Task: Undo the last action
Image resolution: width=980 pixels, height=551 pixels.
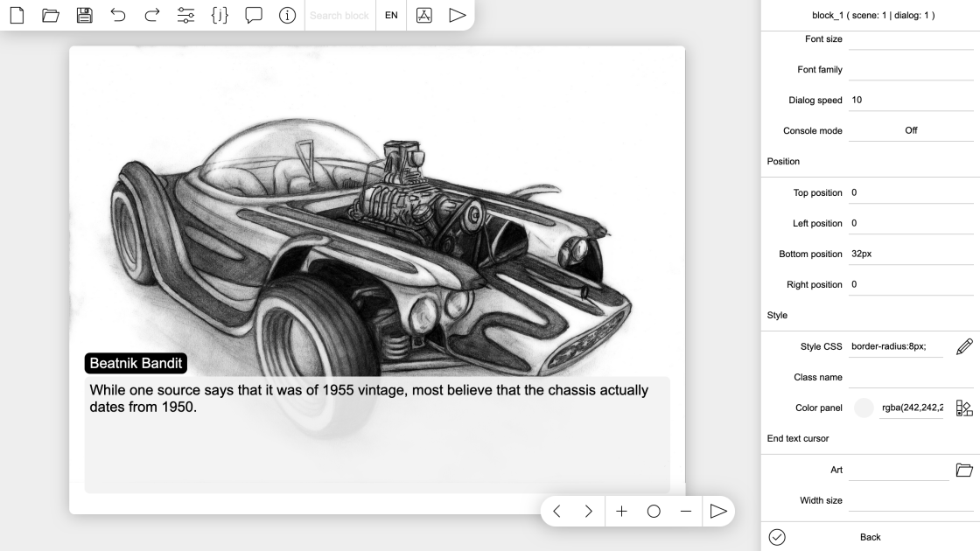Action: coord(118,15)
